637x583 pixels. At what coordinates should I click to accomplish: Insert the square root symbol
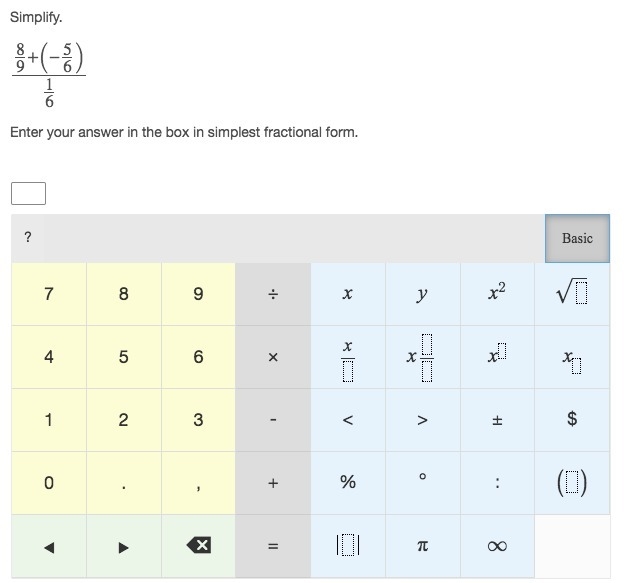click(x=572, y=294)
